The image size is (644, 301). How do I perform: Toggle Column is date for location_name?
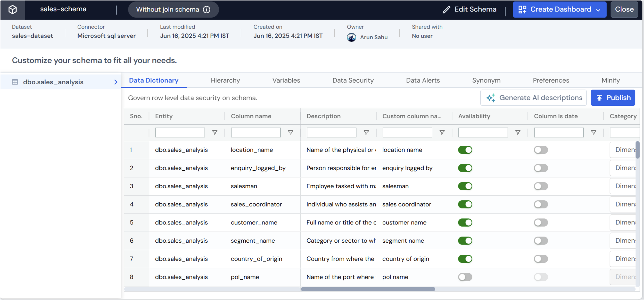(x=541, y=150)
